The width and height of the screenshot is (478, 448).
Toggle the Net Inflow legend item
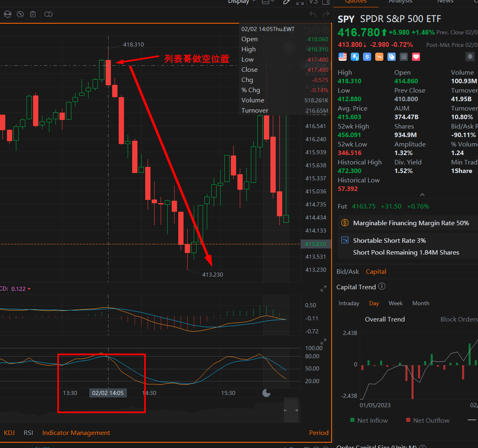point(369,420)
